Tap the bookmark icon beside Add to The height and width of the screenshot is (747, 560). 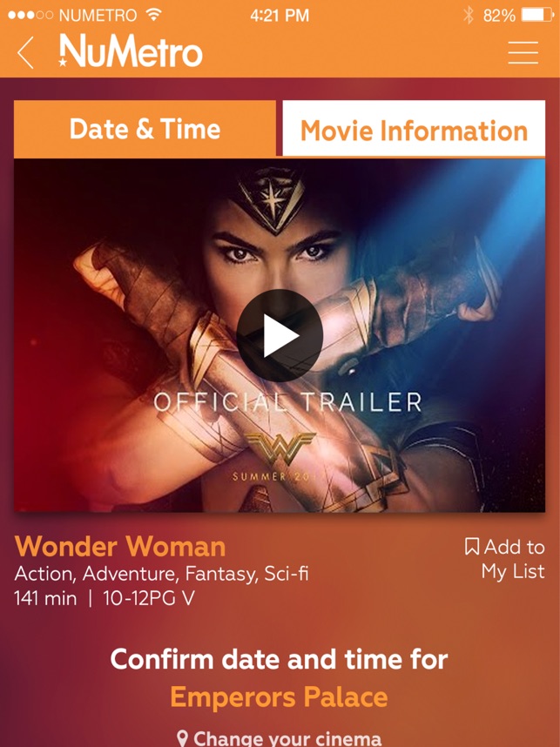click(472, 547)
